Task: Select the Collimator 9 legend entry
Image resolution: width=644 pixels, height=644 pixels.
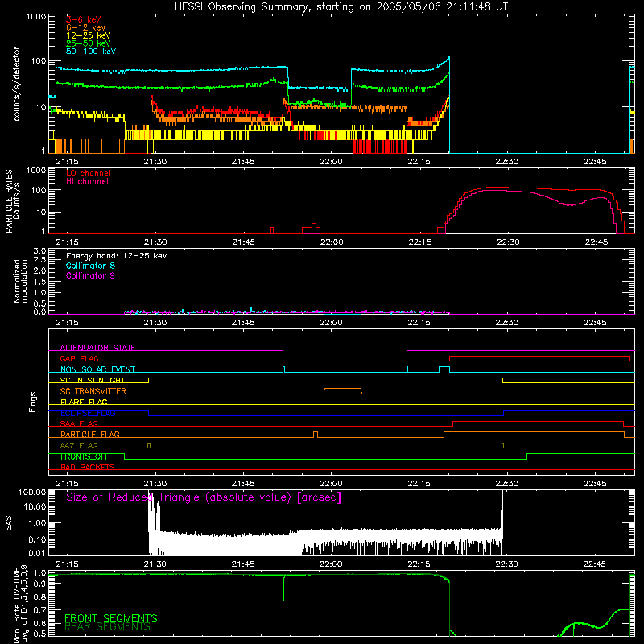Action: pyautogui.click(x=90, y=275)
